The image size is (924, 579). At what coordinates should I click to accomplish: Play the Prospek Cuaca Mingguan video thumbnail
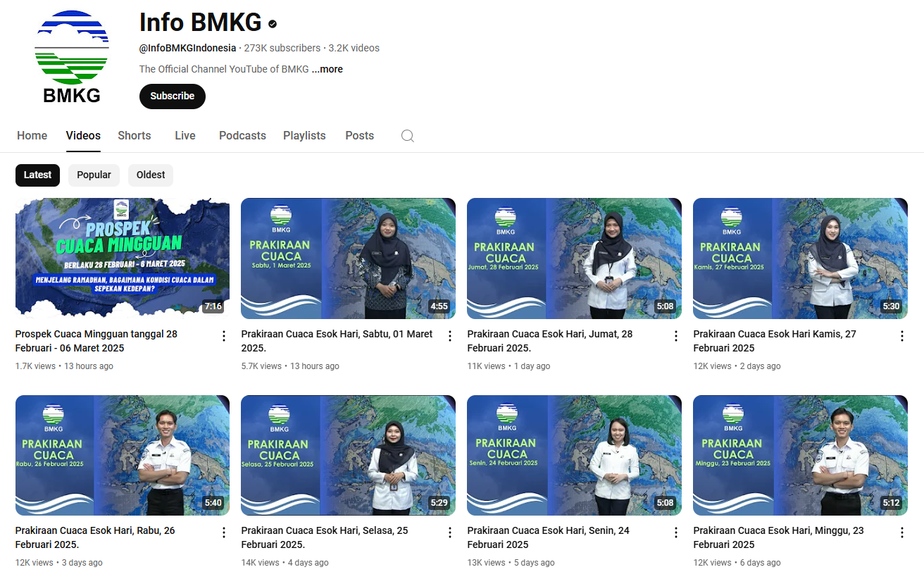123,258
